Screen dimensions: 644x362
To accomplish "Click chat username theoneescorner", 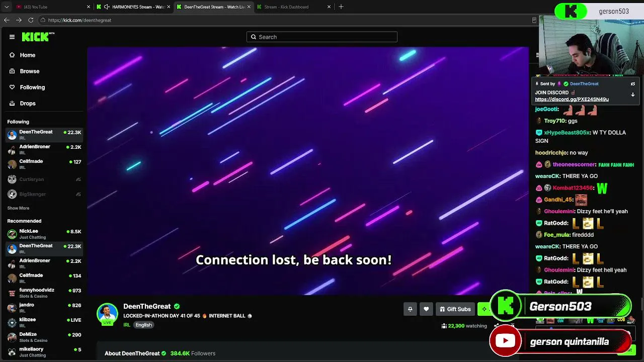I will [574, 165].
